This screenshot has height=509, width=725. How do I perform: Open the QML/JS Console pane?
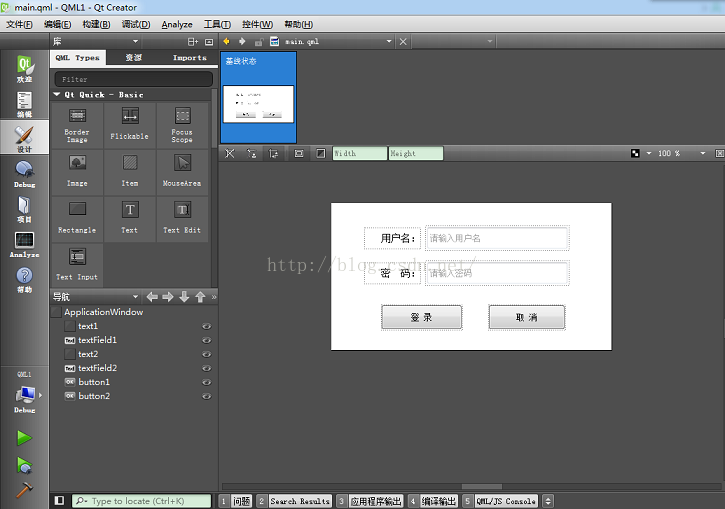click(x=500, y=501)
